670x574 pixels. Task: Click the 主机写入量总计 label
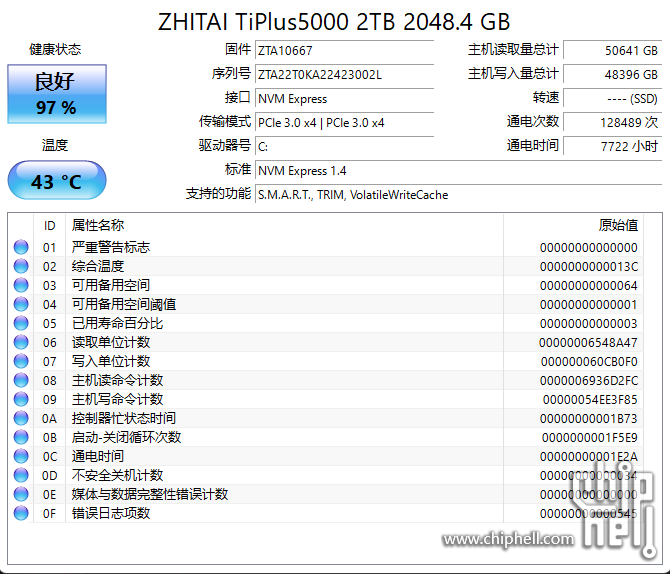pyautogui.click(x=513, y=74)
